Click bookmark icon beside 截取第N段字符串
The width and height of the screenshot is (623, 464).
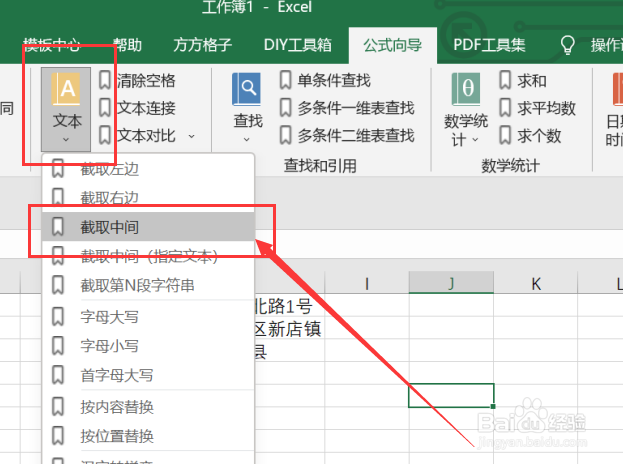click(x=58, y=285)
